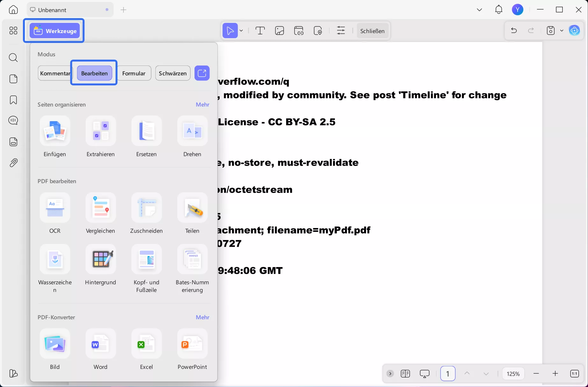Click the 125% zoom level field

[x=513, y=374]
